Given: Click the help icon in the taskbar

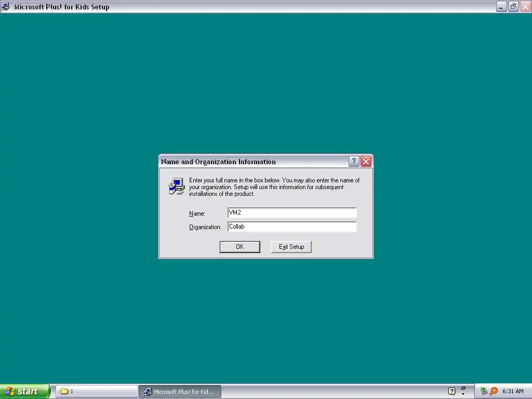Looking at the screenshot, I should (x=451, y=391).
